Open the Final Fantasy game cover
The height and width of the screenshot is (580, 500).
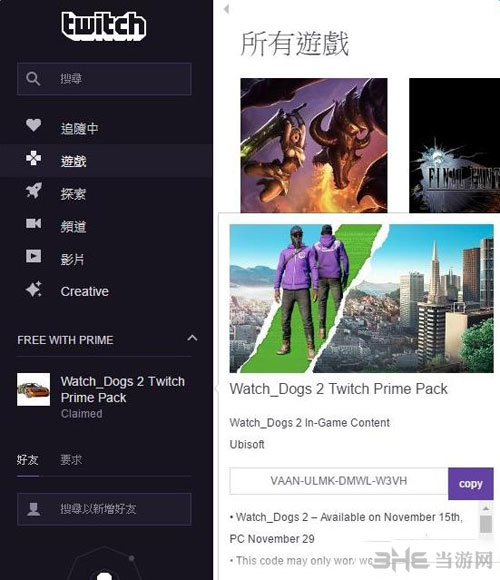coord(455,145)
